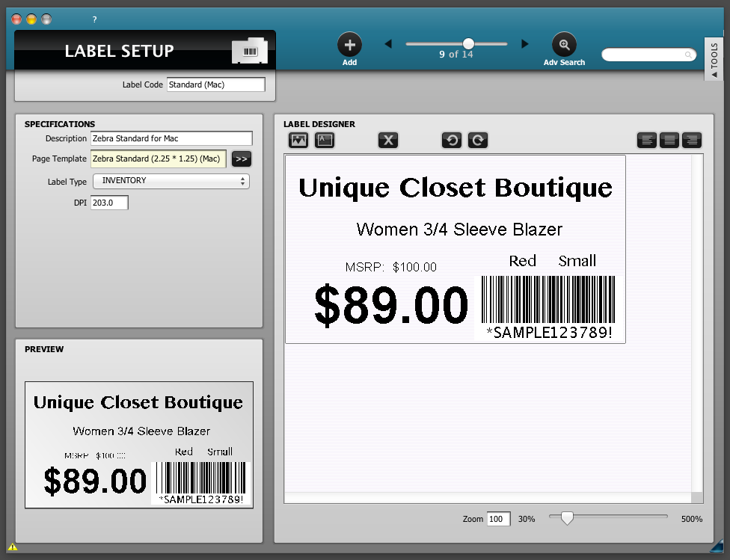Center-align text in Label Designer
The height and width of the screenshot is (560, 730).
tap(669, 140)
